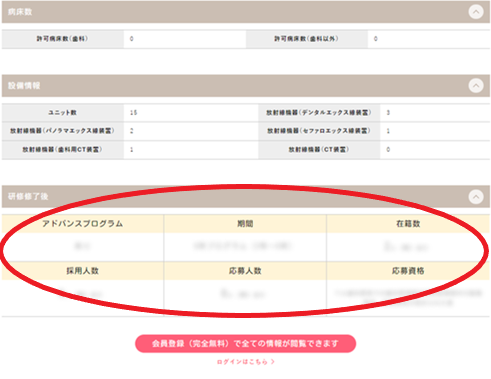Click the 在籍数 column header
The image size is (491, 379).
408,224
